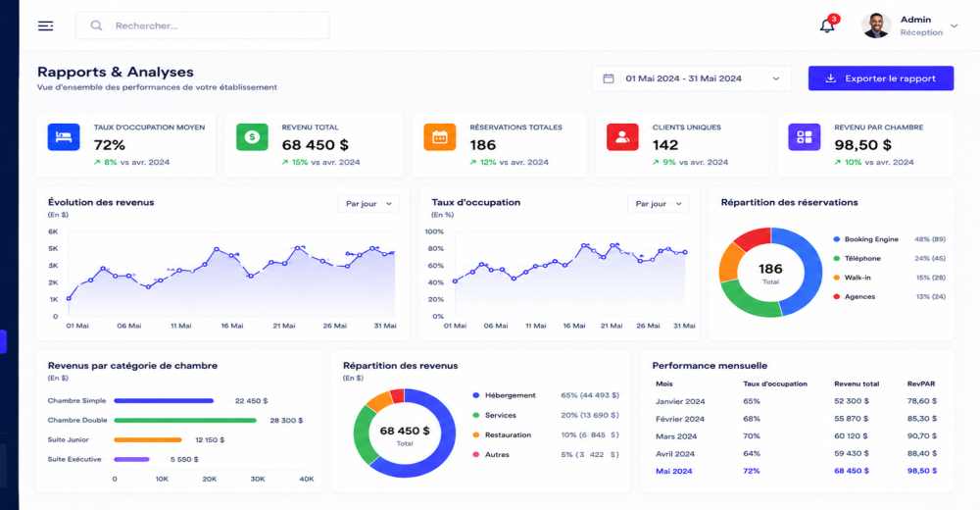The height and width of the screenshot is (510, 980).
Task: Expand the Admin account chevron
Action: (955, 26)
